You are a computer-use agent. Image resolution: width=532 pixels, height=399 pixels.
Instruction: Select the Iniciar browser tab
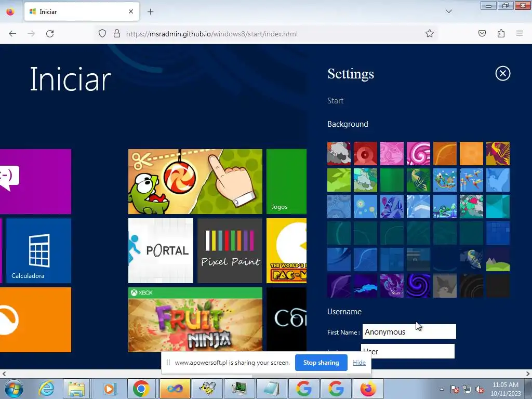(82, 11)
